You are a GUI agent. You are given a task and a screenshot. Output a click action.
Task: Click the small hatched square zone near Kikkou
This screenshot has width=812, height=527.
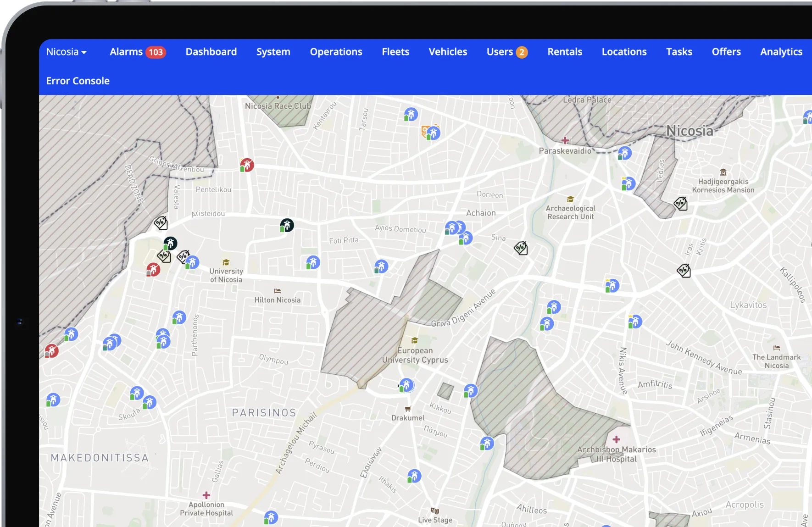[x=445, y=391]
